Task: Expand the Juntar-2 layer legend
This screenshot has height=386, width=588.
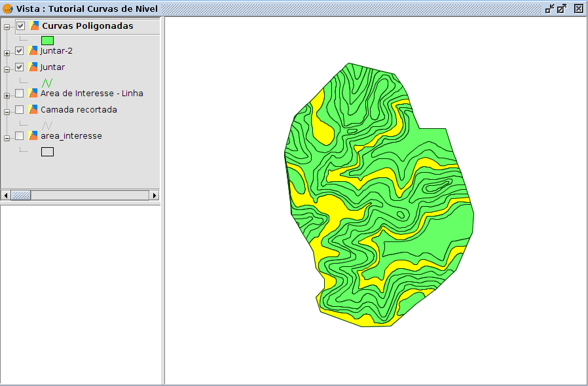Action: tap(7, 53)
